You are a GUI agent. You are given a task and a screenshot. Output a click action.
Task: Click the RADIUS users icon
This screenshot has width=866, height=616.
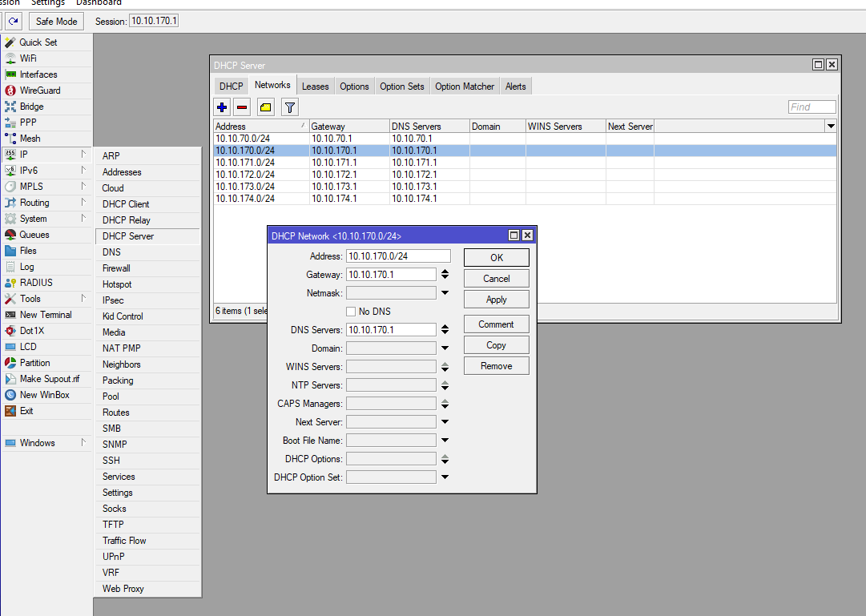[10, 282]
